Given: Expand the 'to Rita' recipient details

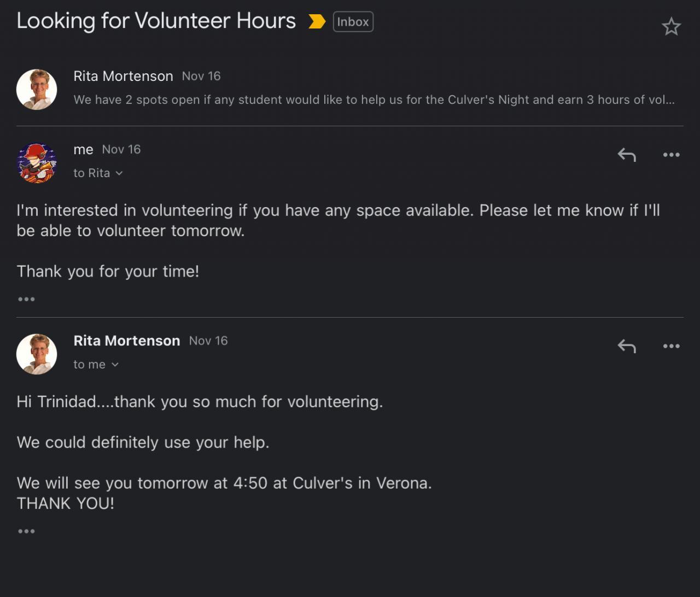Looking at the screenshot, I should pos(98,173).
